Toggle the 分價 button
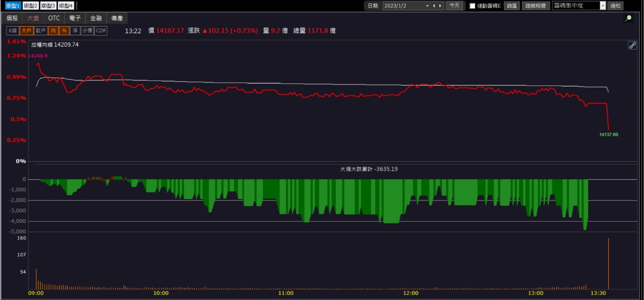 (88, 31)
